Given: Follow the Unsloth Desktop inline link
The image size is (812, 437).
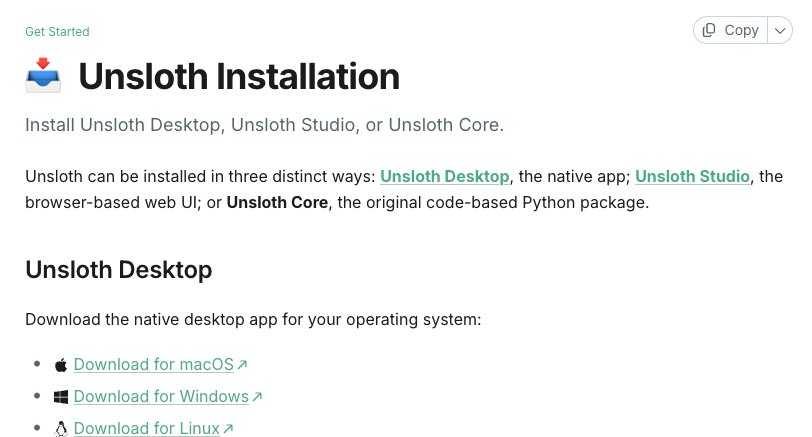Looking at the screenshot, I should pyautogui.click(x=444, y=177).
